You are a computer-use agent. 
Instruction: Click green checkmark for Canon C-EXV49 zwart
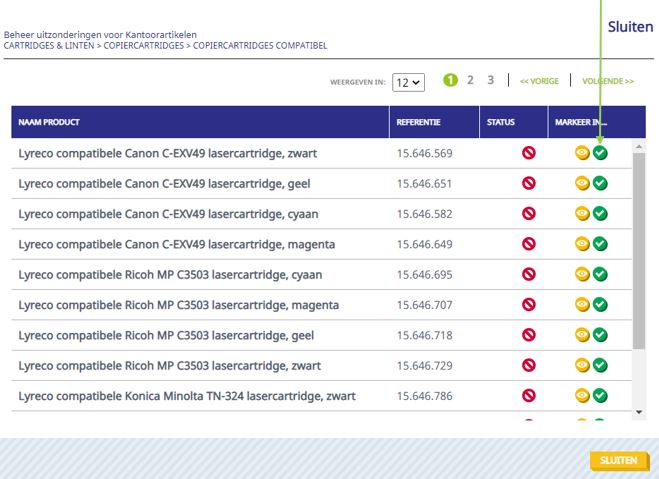tap(600, 153)
